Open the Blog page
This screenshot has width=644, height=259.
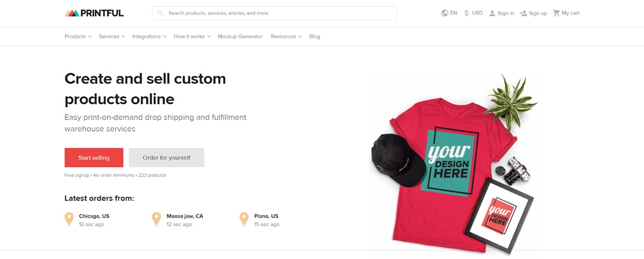click(x=314, y=37)
